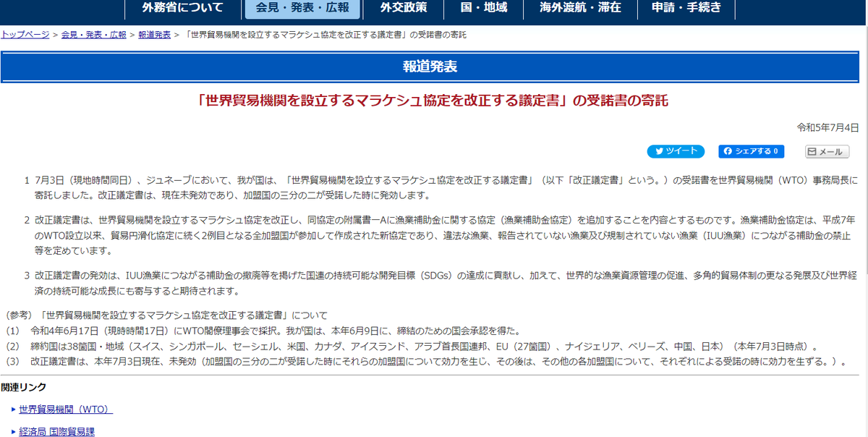The width and height of the screenshot is (868, 437).
Task: Send page via メール button
Action: tap(827, 152)
